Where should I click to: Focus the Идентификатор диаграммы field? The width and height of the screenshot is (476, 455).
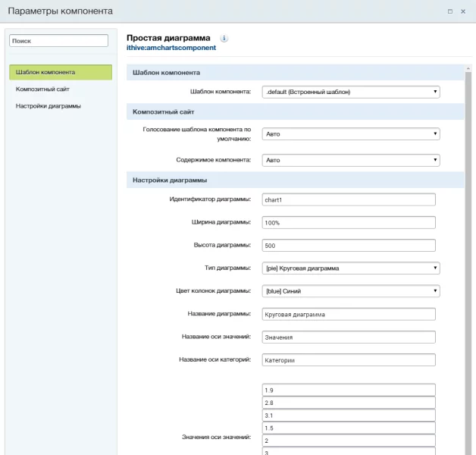click(349, 199)
